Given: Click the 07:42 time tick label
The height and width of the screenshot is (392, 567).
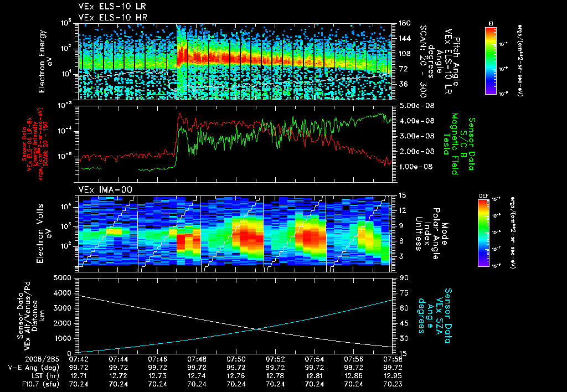Looking at the screenshot, I should (79, 359).
